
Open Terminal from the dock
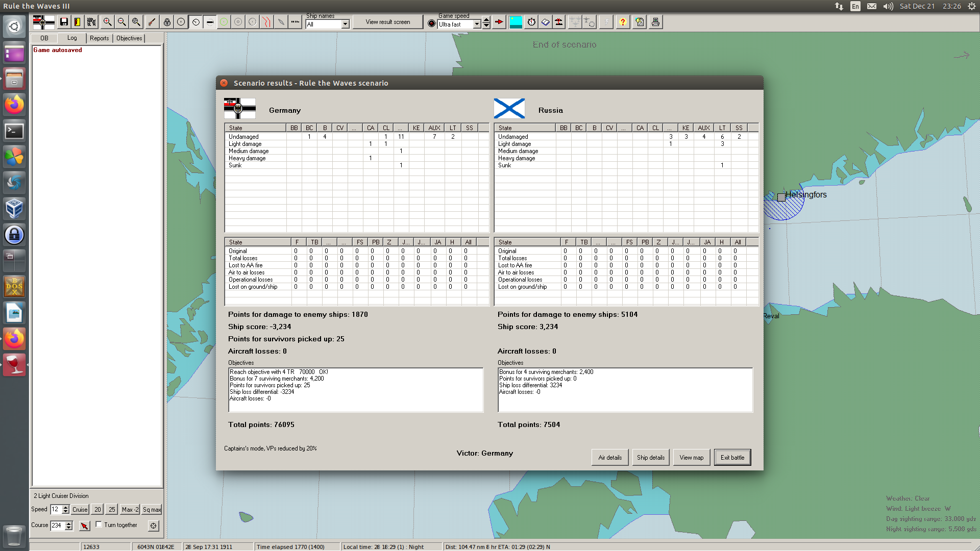click(x=14, y=131)
